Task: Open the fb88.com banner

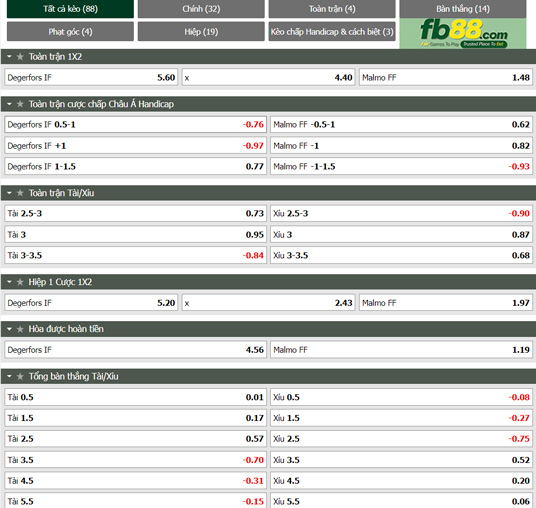Action: click(x=463, y=33)
